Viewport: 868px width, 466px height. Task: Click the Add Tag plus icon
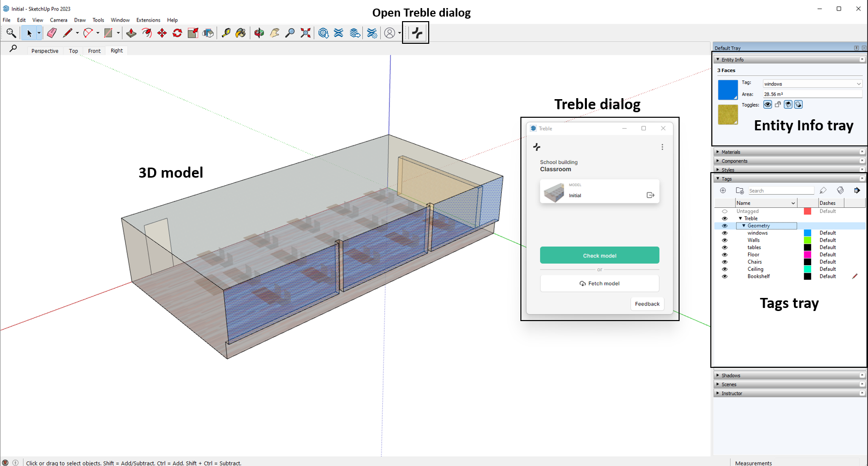[723, 190]
